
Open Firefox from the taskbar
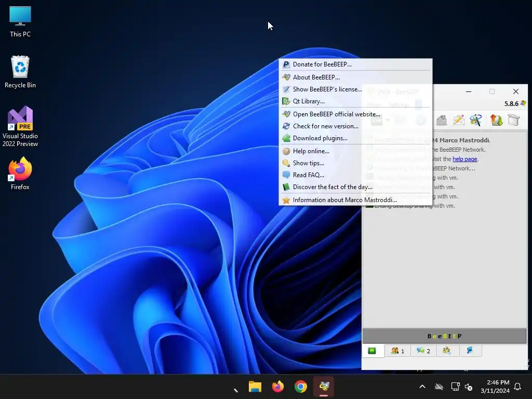click(278, 386)
